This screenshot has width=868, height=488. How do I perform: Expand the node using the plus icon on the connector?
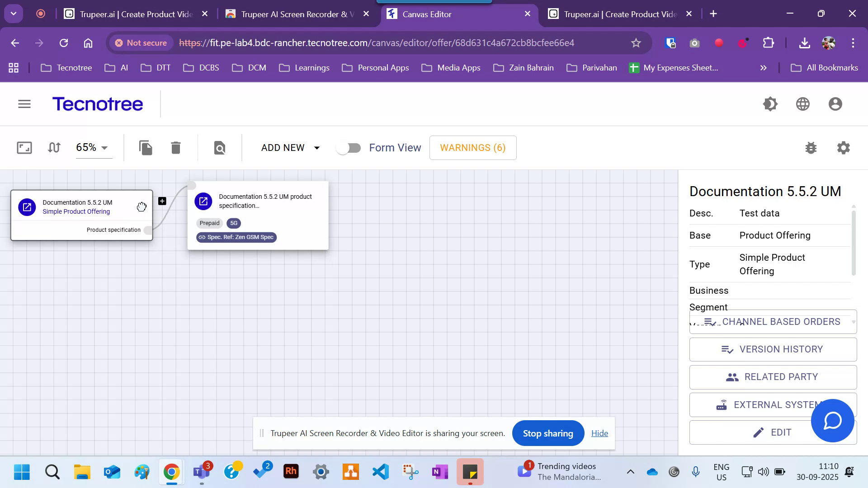(x=162, y=201)
